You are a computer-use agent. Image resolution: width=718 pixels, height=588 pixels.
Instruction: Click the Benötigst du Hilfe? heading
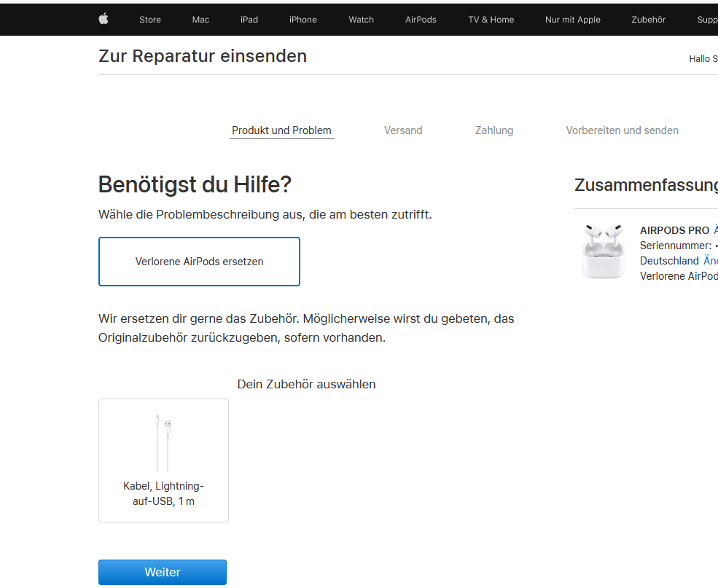[195, 184]
